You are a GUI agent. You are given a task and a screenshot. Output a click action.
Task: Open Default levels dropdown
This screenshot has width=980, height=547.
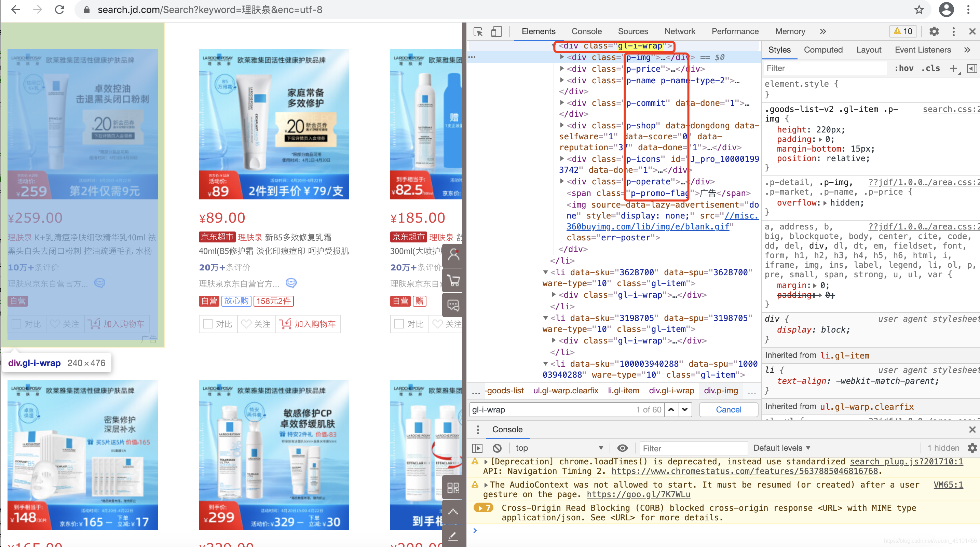point(782,448)
